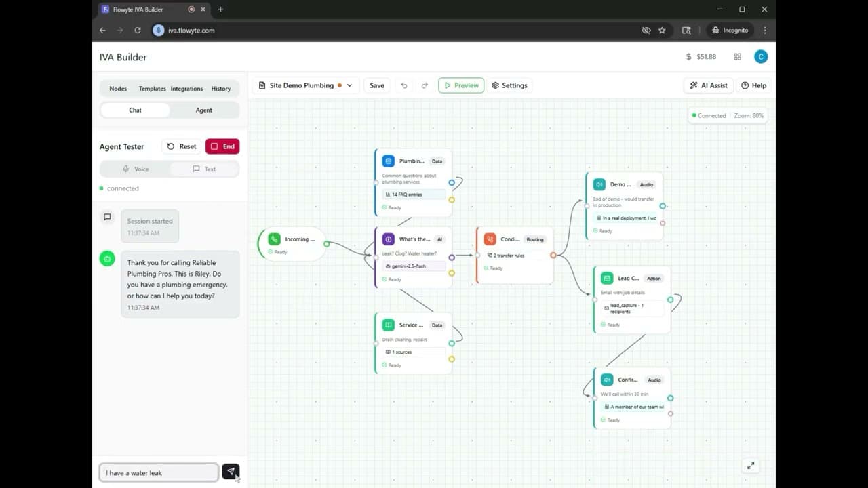Select the purple AI icon on the What's the node
868x488 pixels.
(x=388, y=239)
